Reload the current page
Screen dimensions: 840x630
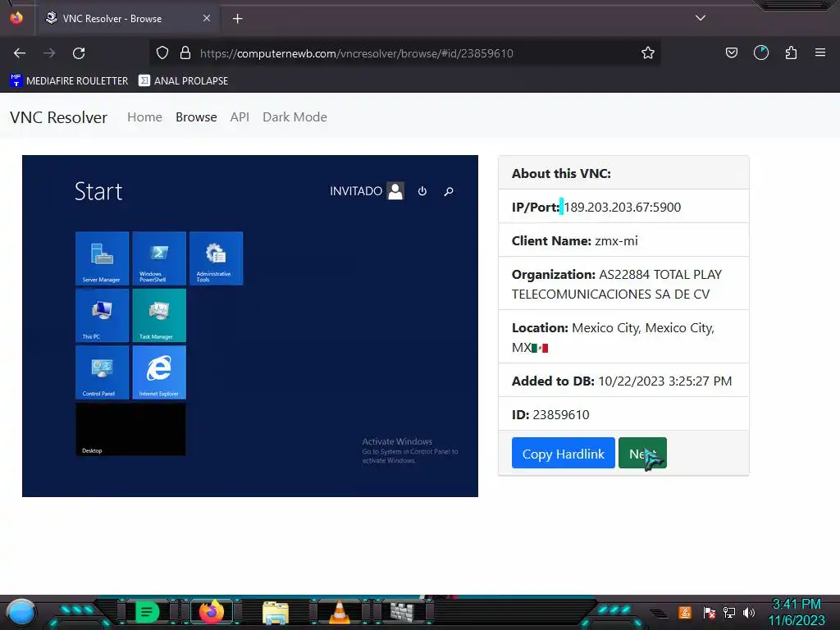click(79, 53)
